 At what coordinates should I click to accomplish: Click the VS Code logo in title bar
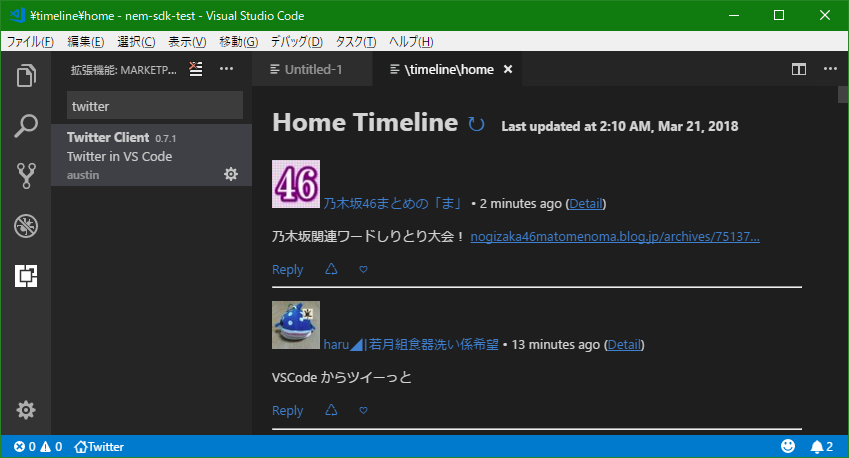pyautogui.click(x=16, y=15)
